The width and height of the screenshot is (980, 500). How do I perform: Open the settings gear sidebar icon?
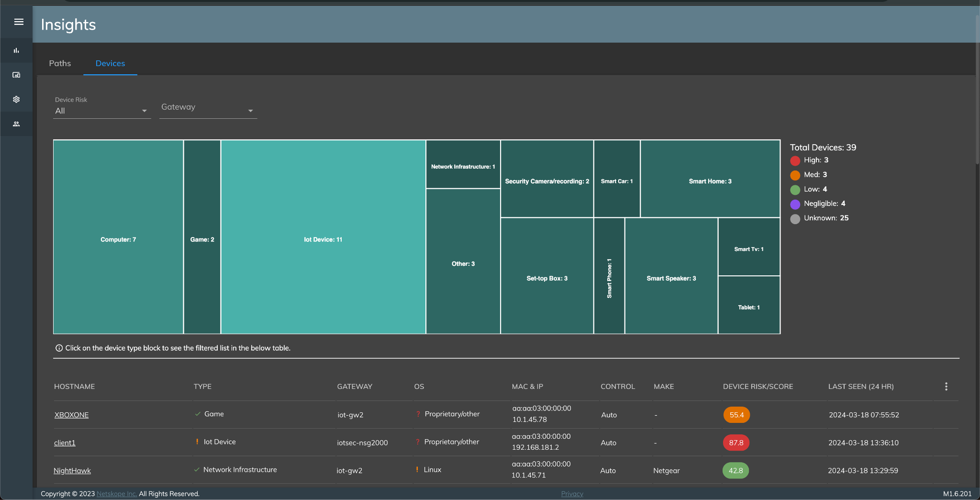point(16,100)
